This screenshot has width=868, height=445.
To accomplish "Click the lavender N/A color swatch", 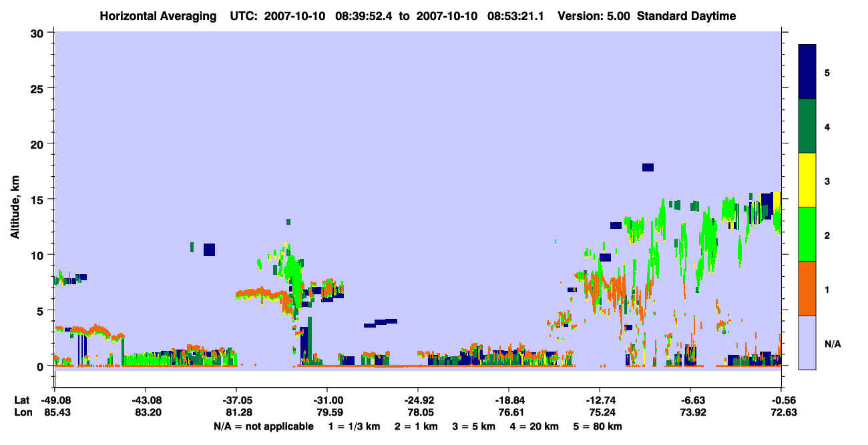I will [x=807, y=342].
